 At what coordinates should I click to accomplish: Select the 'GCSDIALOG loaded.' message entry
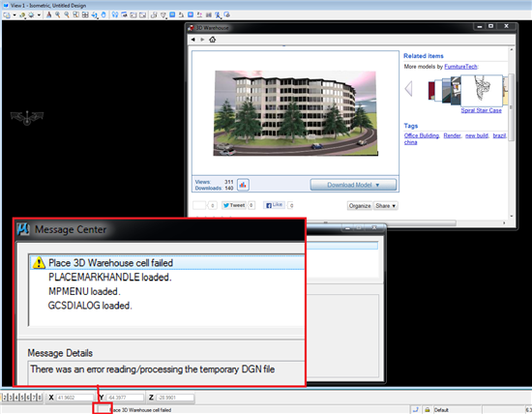point(90,306)
